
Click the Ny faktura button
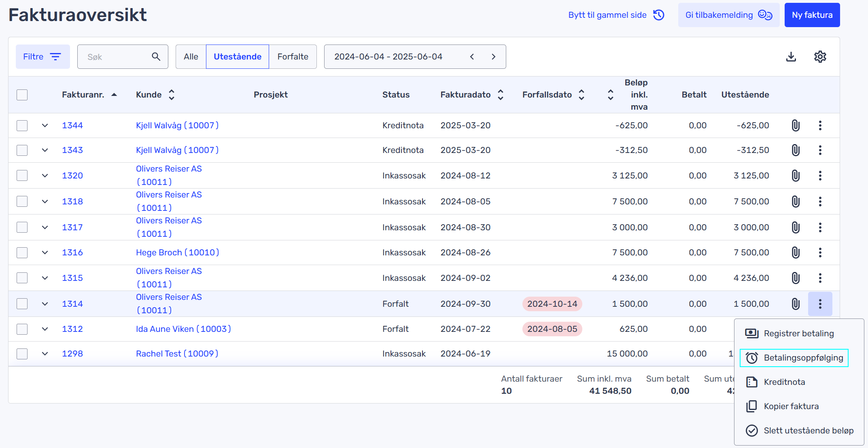(812, 15)
